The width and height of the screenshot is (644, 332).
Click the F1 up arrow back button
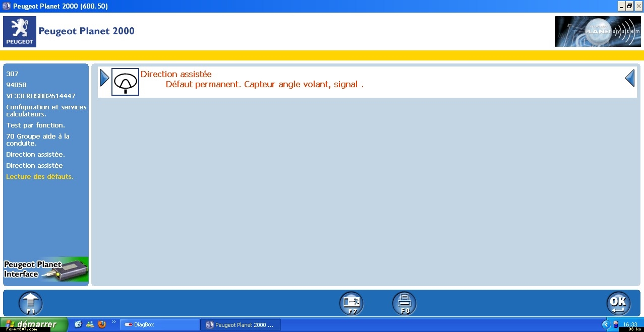point(31,303)
